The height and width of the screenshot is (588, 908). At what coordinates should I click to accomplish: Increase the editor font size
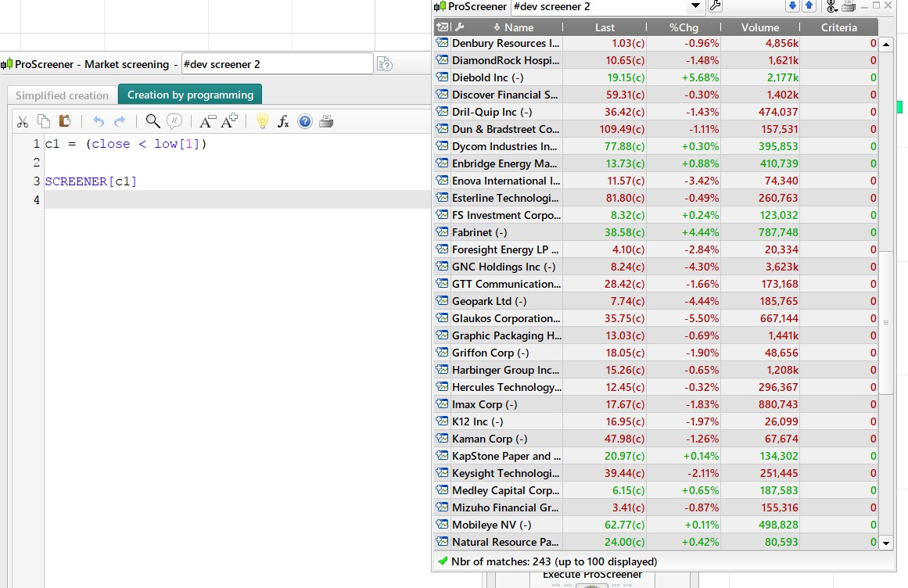pyautogui.click(x=229, y=121)
